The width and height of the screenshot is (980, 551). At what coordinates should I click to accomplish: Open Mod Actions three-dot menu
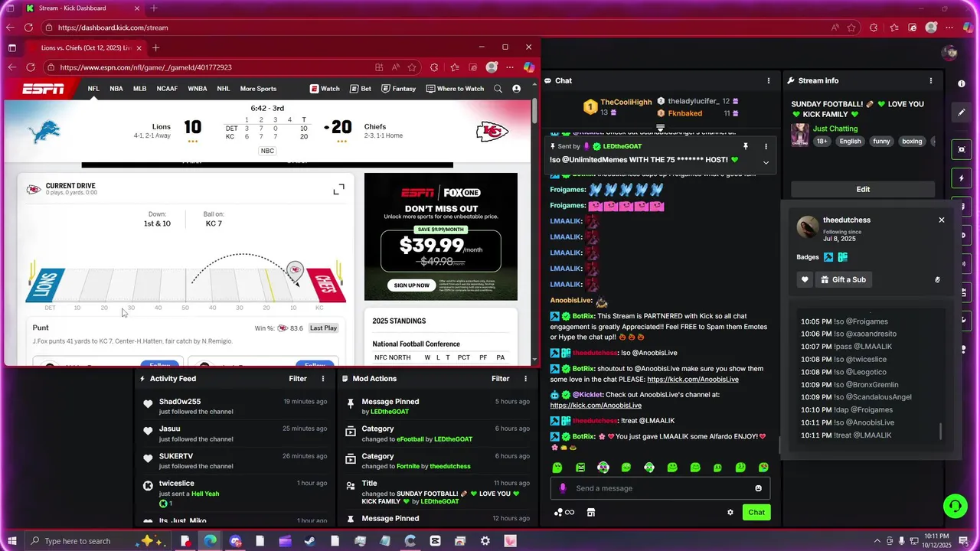tap(526, 379)
